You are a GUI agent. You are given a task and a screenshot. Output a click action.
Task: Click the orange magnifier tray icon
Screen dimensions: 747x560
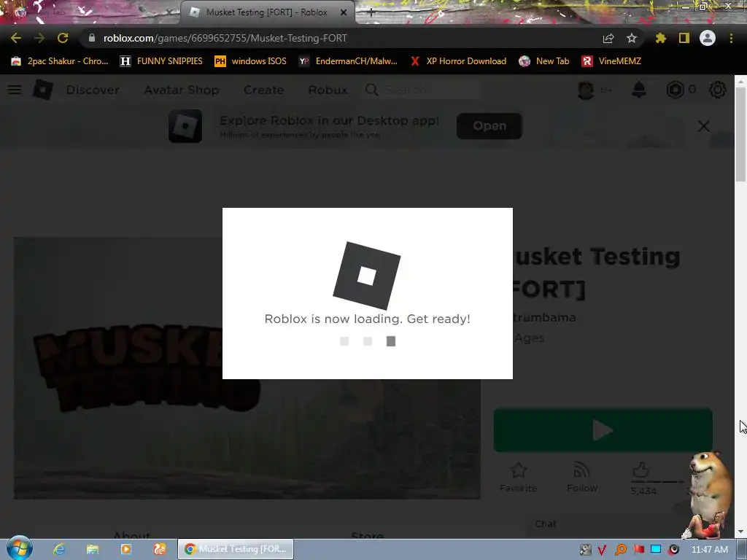point(621,550)
